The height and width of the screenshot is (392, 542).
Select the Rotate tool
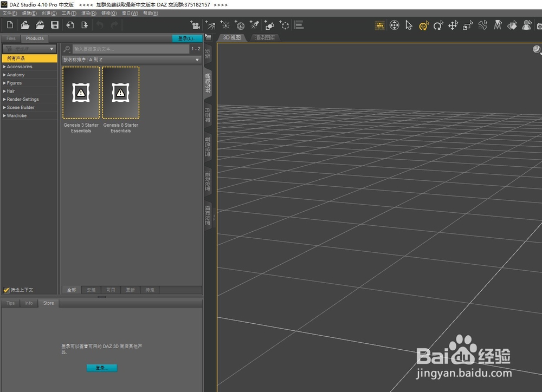438,25
